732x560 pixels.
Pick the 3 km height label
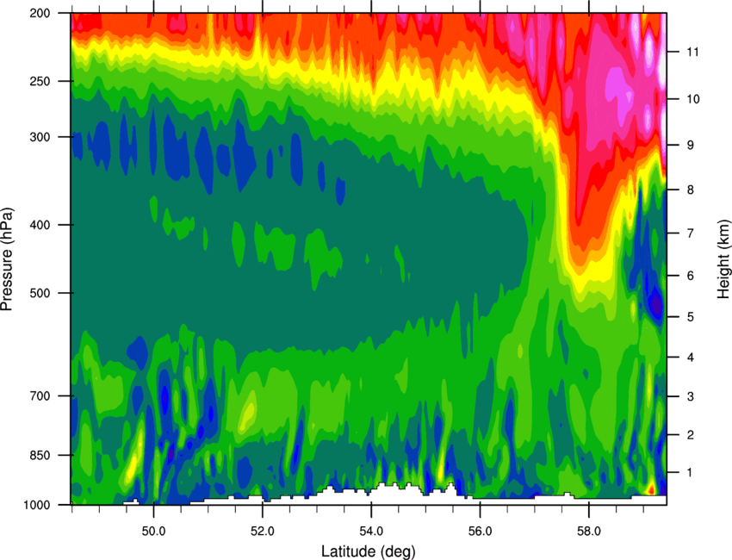690,396
